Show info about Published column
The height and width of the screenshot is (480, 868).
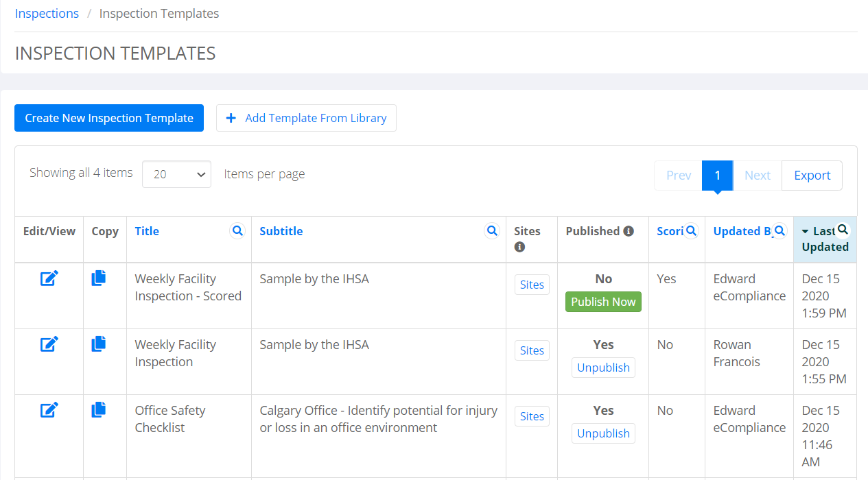tap(629, 231)
